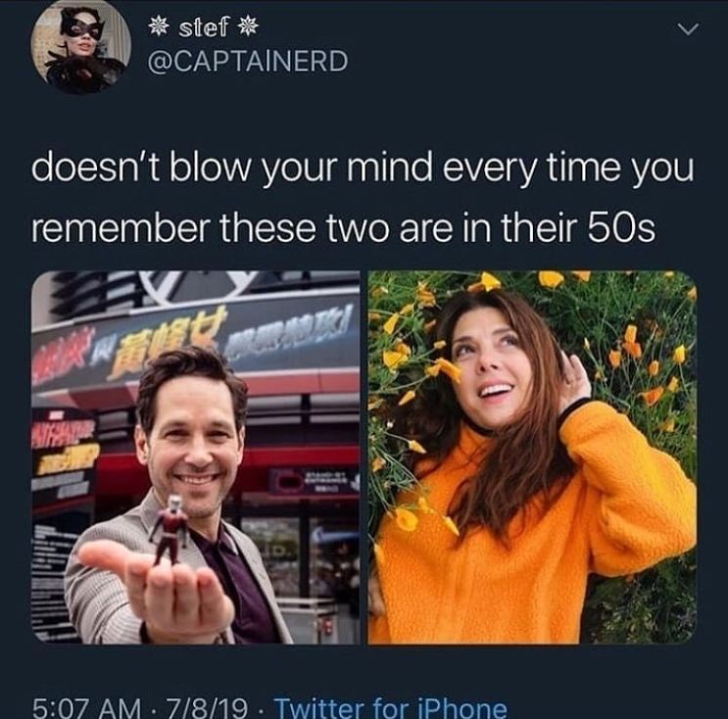This screenshot has height=719, width=728.
Task: Tap the Ant-Man figurine in left photo
Action: [x=171, y=530]
